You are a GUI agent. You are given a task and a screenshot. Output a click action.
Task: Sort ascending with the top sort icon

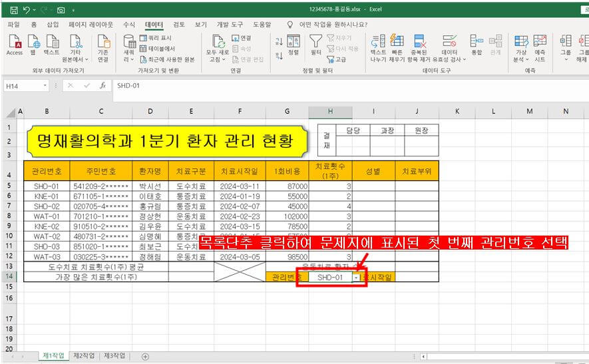point(279,41)
